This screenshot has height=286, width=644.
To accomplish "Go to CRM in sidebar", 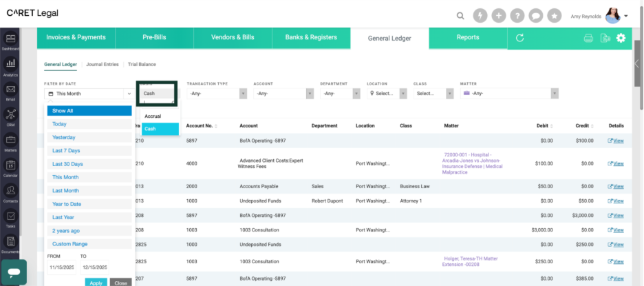I will (11, 114).
